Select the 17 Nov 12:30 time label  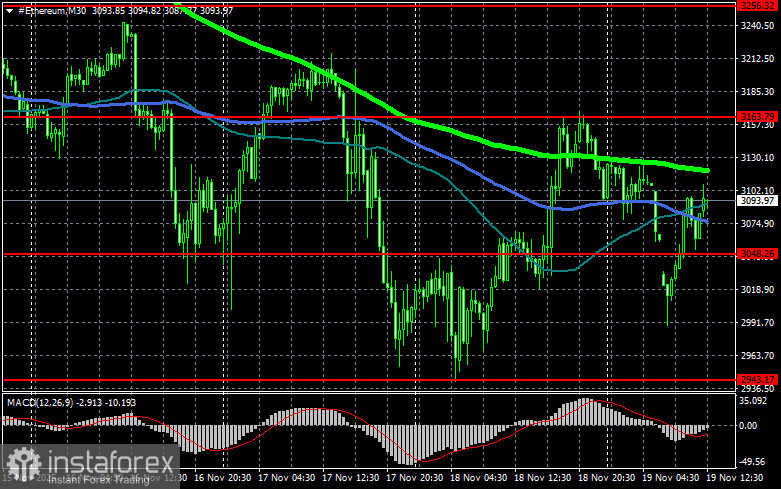351,478
